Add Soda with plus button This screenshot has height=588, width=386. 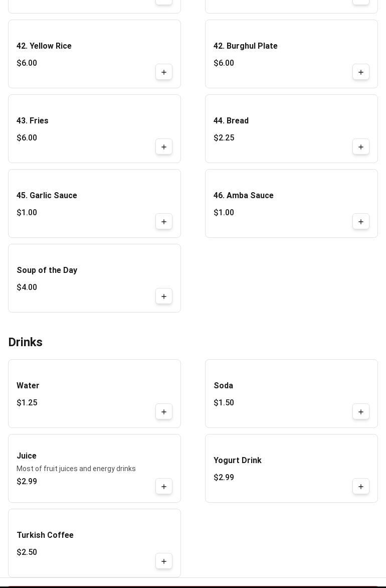pos(361,412)
